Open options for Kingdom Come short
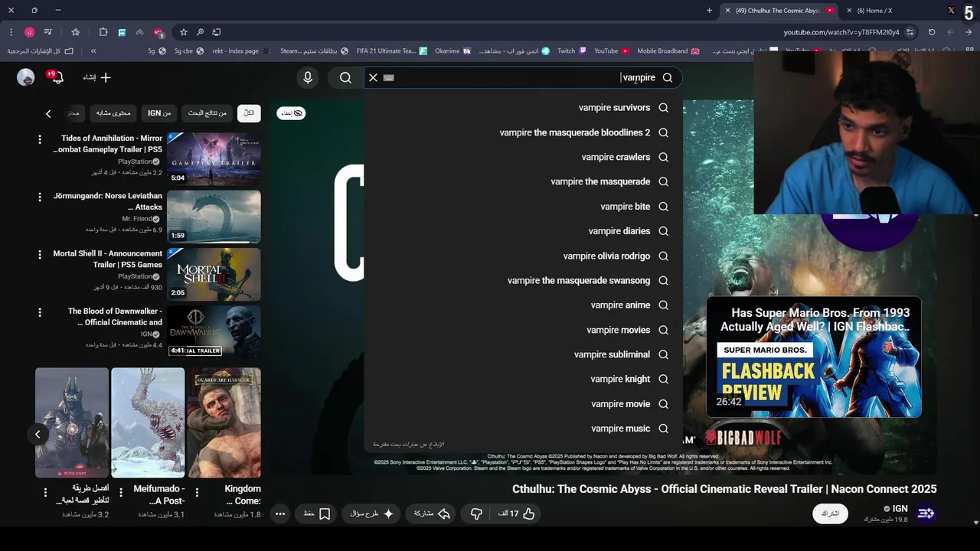 click(x=197, y=492)
